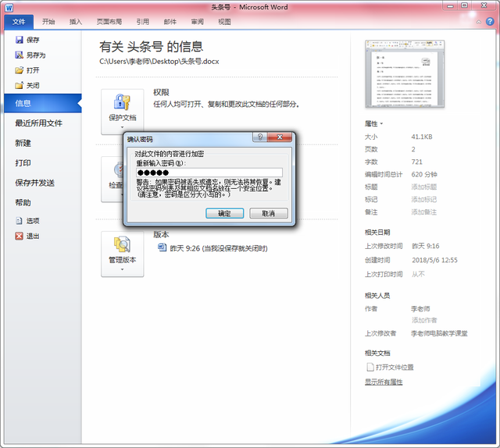500x448 pixels.
Task: Click Add a title (添加标题) field
Action: coord(423,187)
